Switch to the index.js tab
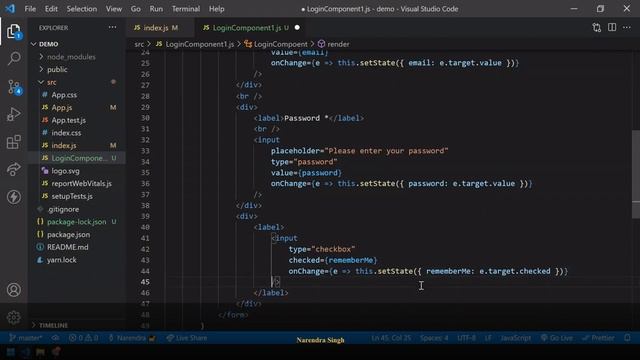 [156, 28]
